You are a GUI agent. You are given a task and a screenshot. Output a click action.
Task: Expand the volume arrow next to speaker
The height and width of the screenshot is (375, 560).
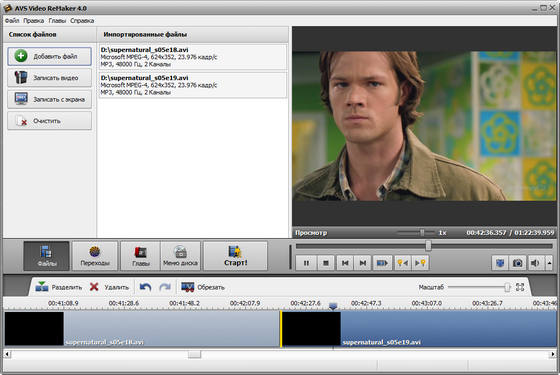pos(549,263)
